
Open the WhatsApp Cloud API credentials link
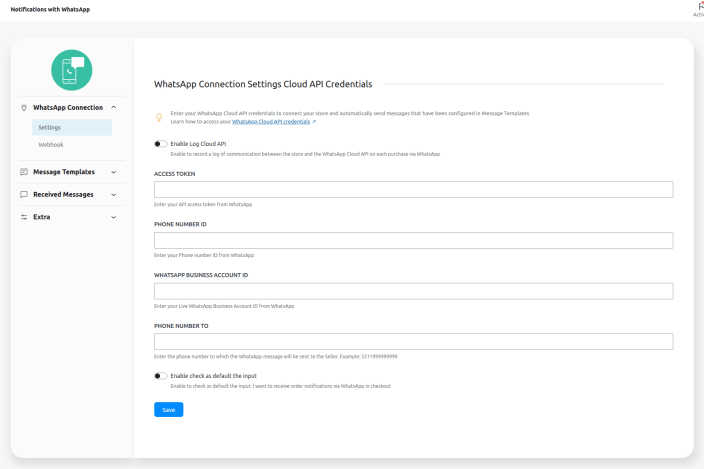(271, 121)
